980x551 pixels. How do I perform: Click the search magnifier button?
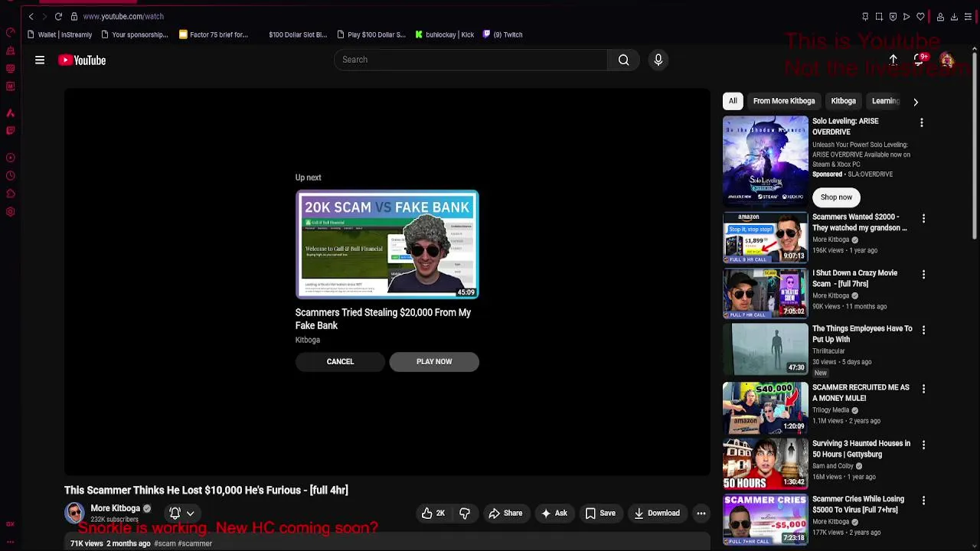624,60
